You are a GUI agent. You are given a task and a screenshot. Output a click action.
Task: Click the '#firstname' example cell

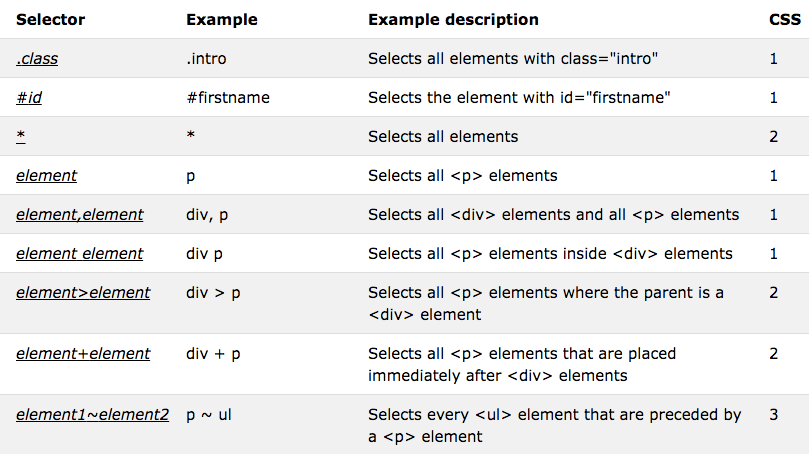click(x=227, y=98)
